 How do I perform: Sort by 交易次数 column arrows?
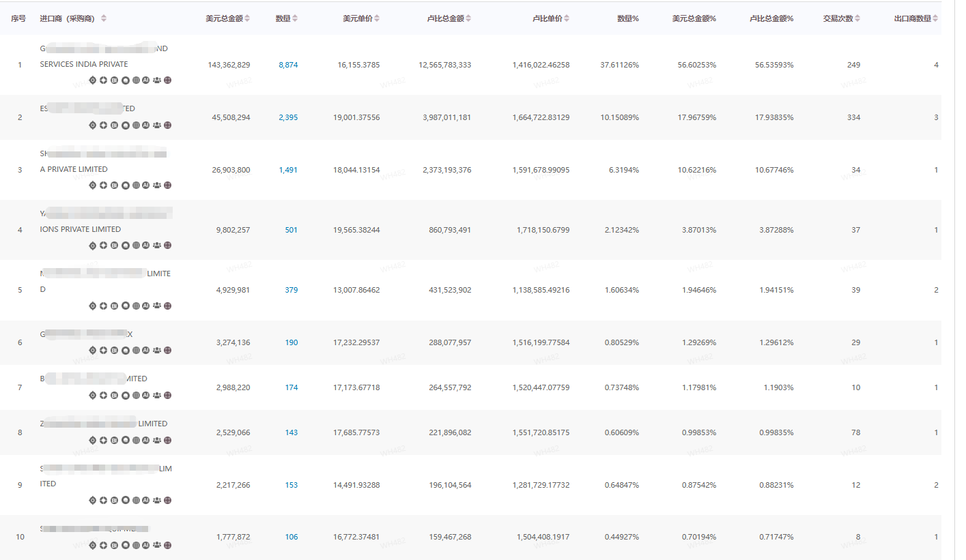coord(857,19)
